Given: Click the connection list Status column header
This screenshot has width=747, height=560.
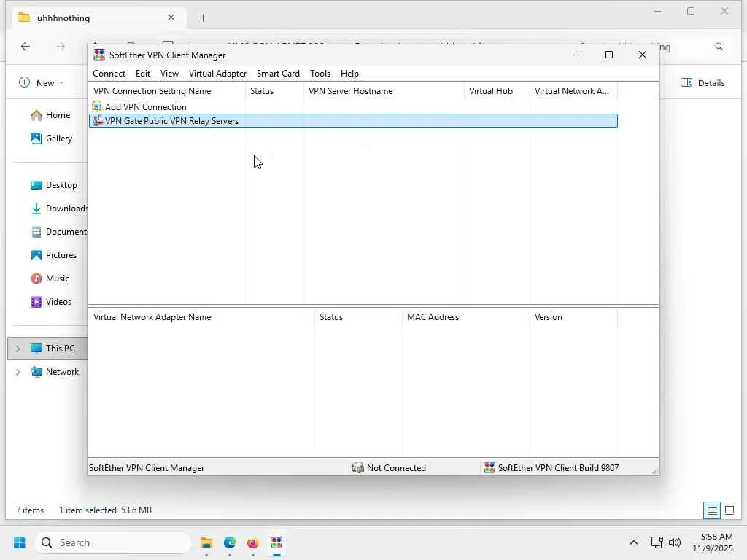Looking at the screenshot, I should [274, 91].
